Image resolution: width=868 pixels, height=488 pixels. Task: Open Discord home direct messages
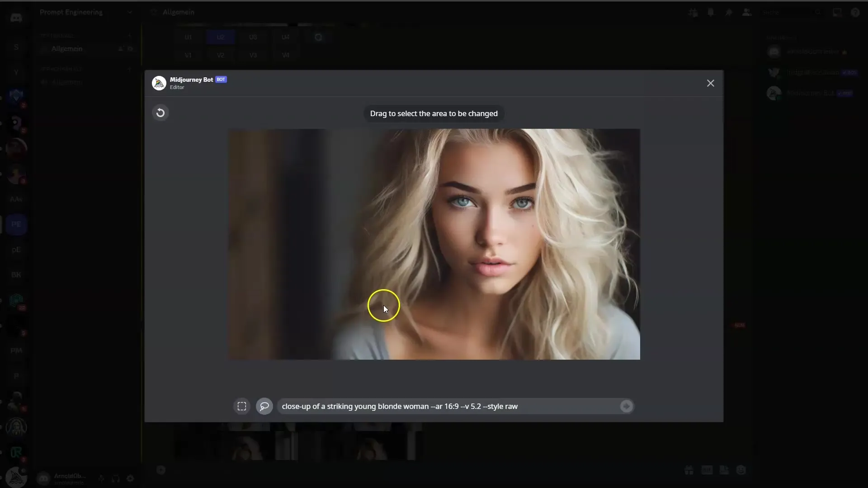pyautogui.click(x=16, y=18)
